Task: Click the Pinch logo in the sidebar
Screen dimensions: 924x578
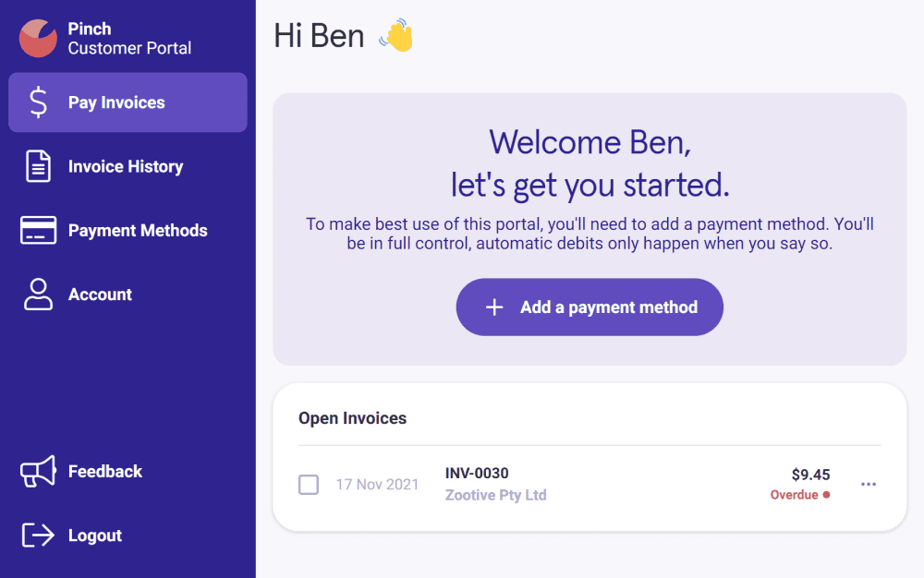Action: coord(37,38)
